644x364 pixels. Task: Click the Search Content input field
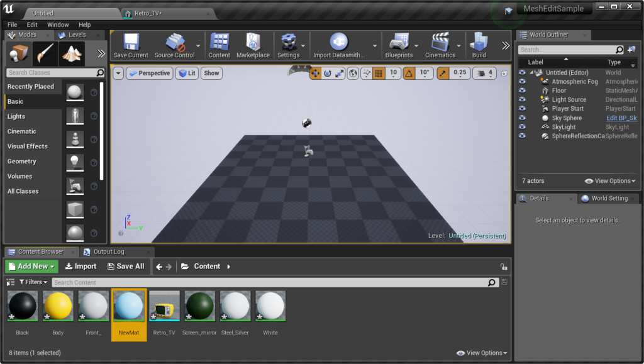(x=270, y=282)
